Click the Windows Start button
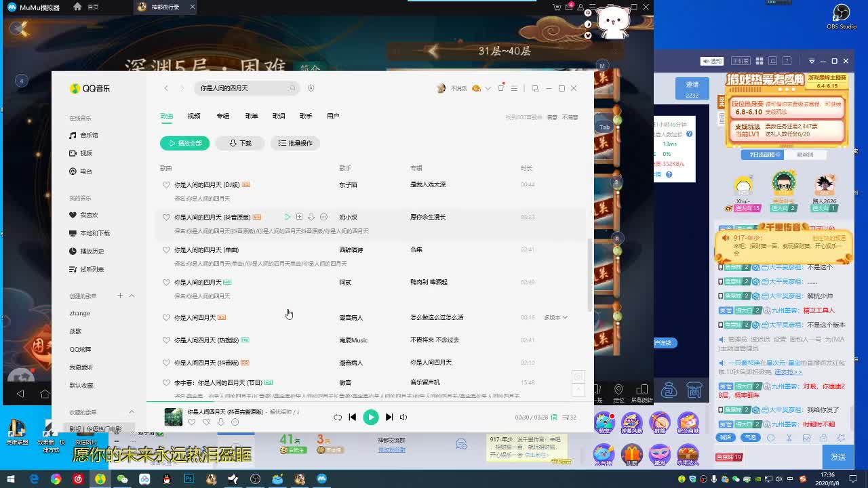868x488 pixels. (x=11, y=479)
